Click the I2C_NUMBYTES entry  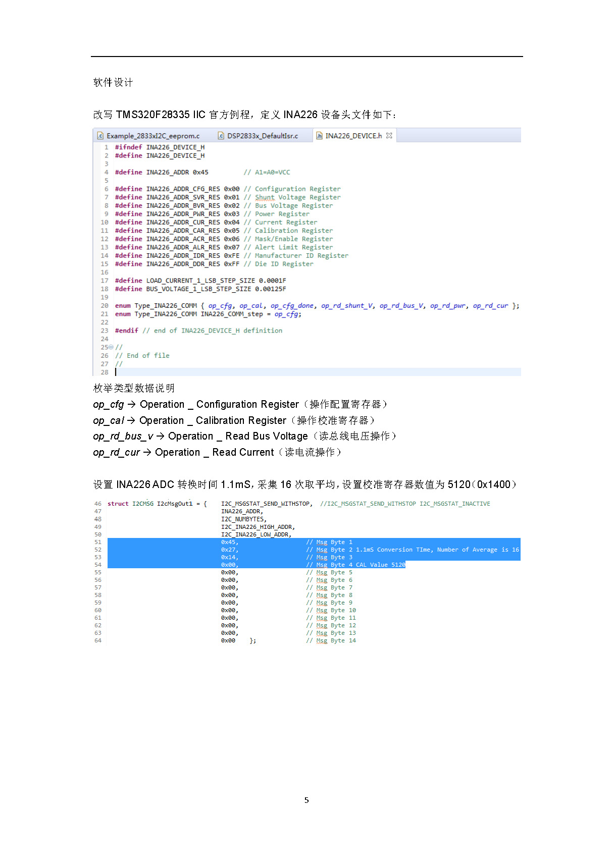coord(244,519)
